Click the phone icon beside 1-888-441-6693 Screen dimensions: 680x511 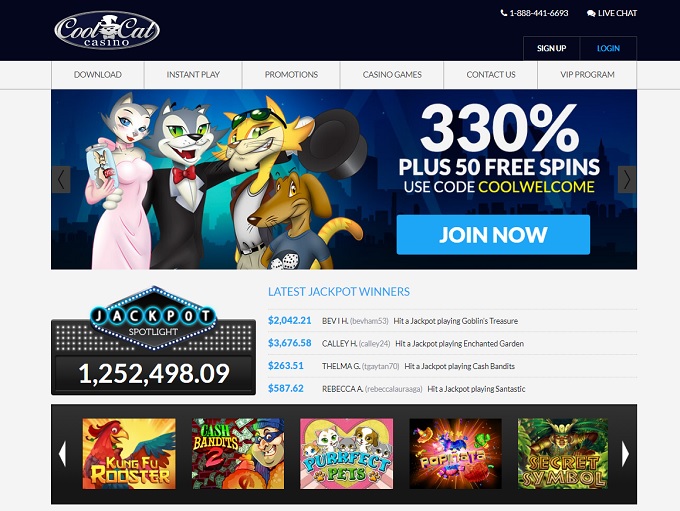(x=503, y=13)
